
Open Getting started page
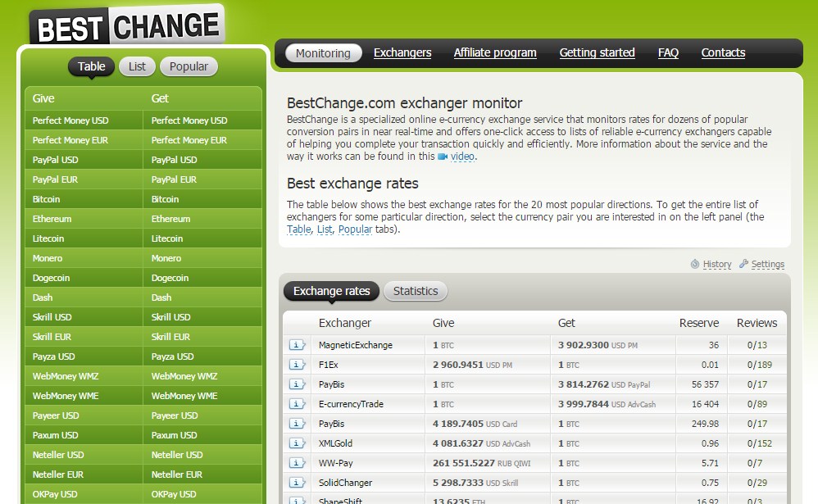(598, 52)
